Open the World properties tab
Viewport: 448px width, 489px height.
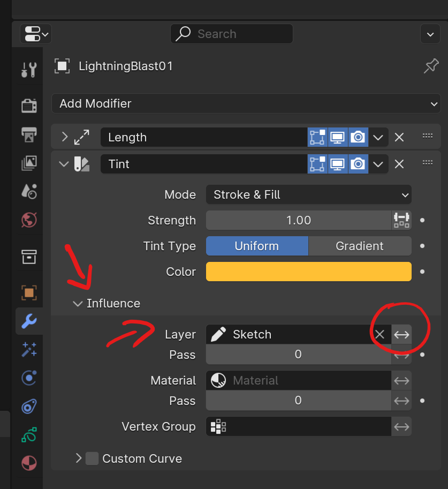[29, 220]
